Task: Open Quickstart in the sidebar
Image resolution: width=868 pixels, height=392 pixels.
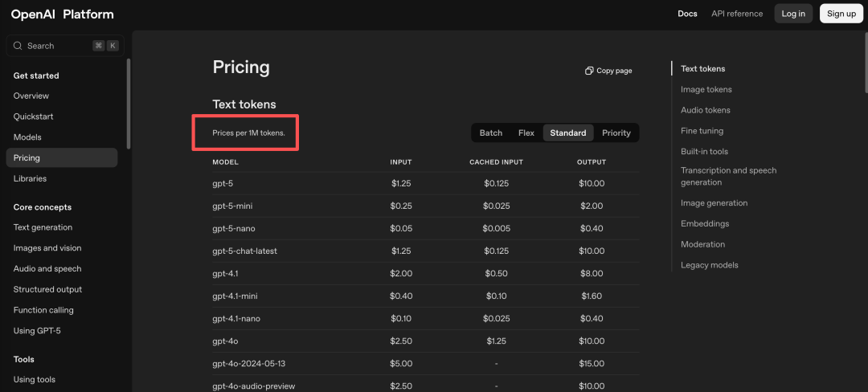Action: (x=33, y=116)
